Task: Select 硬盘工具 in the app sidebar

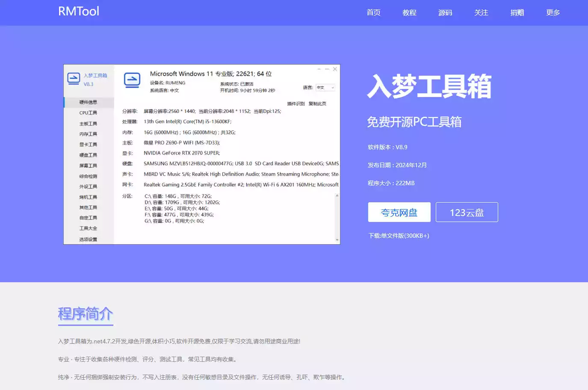Action: [88, 155]
